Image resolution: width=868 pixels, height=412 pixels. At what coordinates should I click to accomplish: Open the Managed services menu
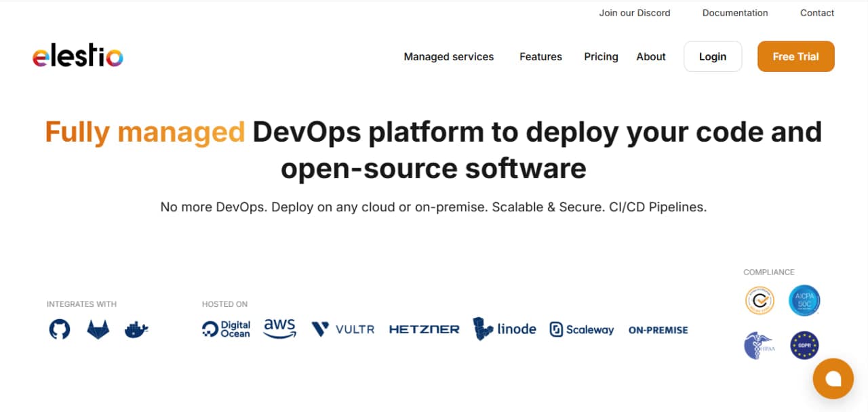(449, 57)
